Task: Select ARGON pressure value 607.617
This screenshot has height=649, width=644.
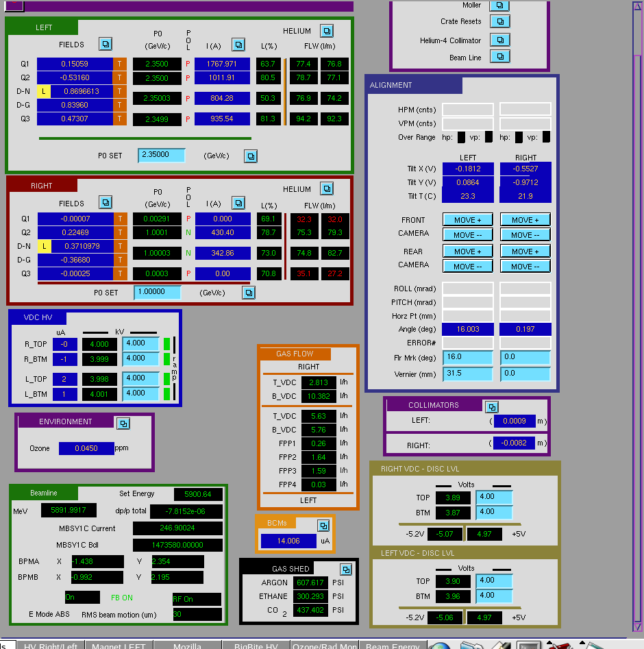Action: [310, 583]
